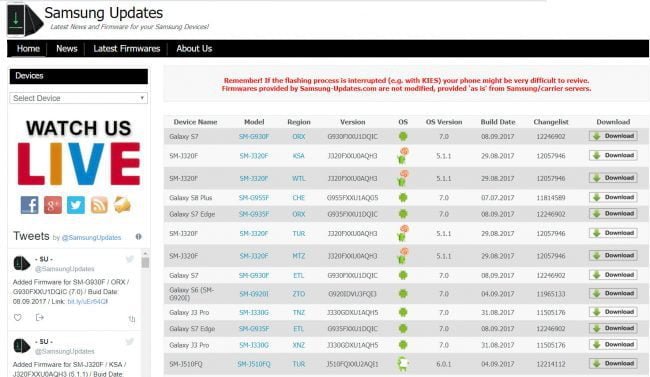Click the Tweets info icon

tap(138, 236)
